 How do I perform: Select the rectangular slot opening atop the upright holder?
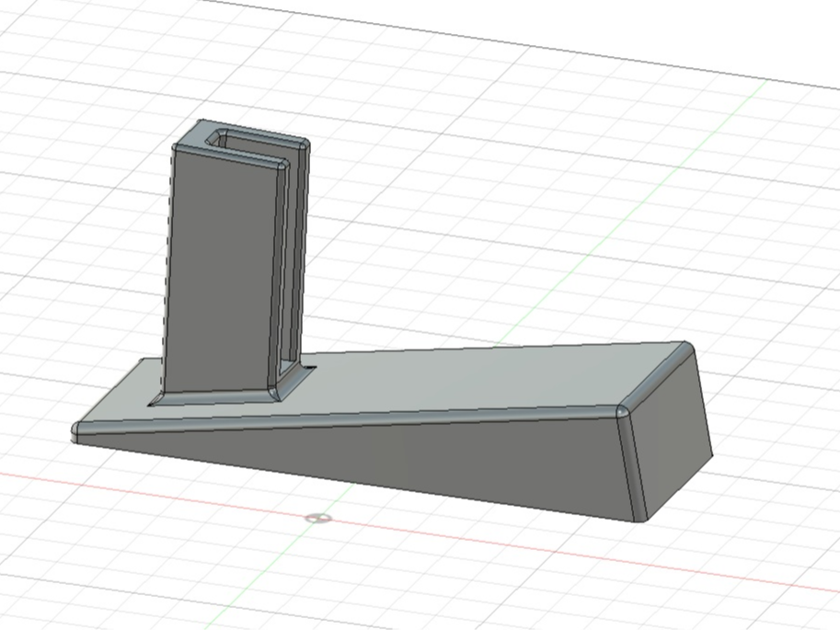[x=252, y=143]
